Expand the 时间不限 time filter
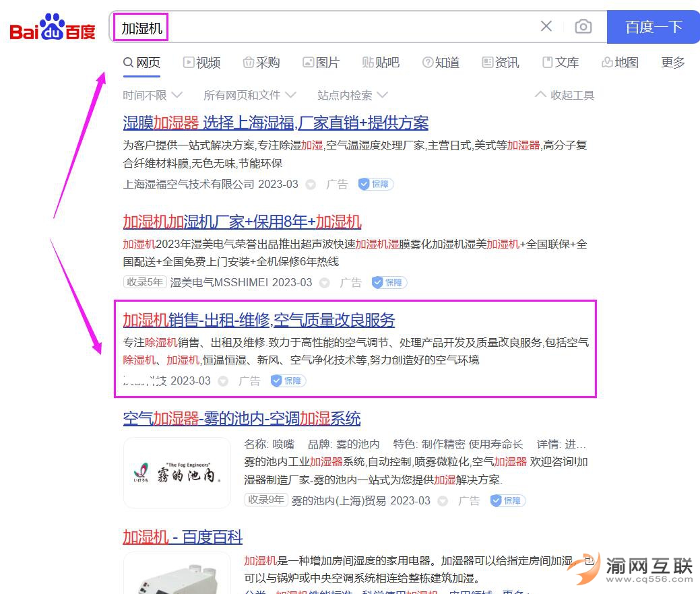 tap(152, 95)
